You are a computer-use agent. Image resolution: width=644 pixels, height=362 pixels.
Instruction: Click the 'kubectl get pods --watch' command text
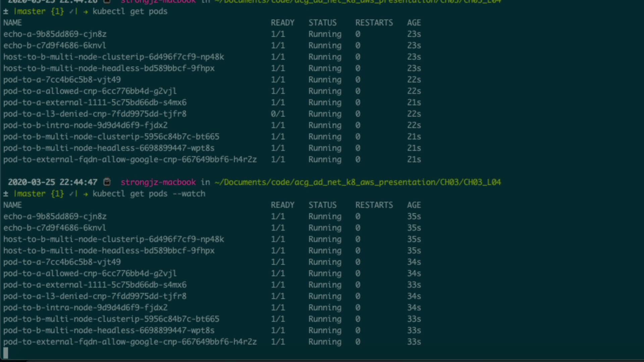(149, 194)
